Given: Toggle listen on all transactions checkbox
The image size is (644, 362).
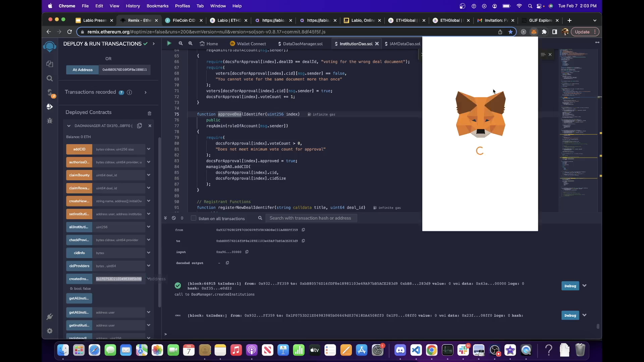Looking at the screenshot, I should coord(194,218).
